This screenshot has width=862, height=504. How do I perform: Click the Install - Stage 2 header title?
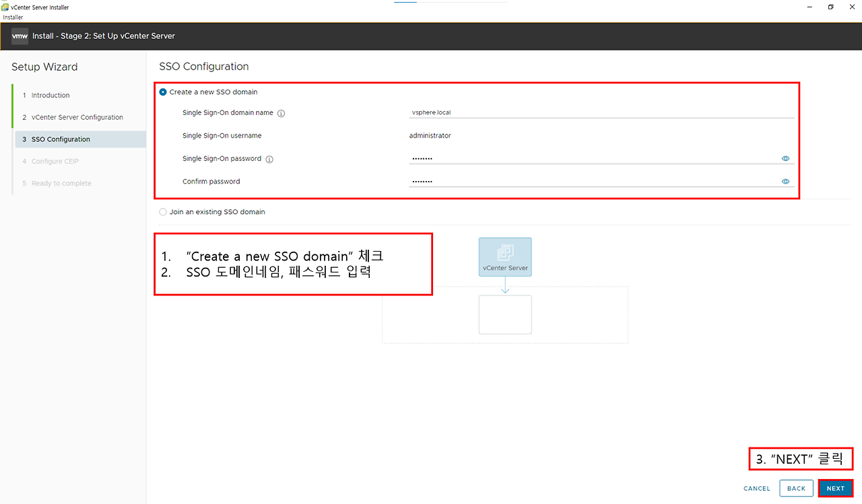pos(104,36)
